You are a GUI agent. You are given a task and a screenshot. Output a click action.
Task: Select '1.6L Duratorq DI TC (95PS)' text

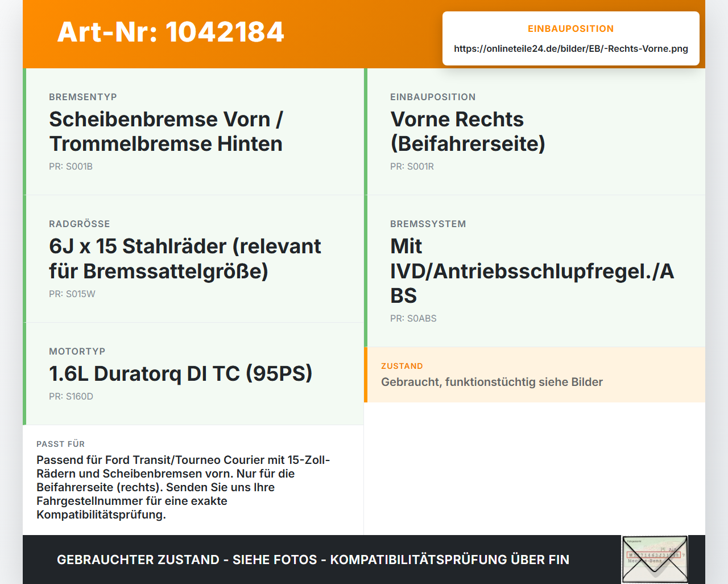tap(181, 374)
